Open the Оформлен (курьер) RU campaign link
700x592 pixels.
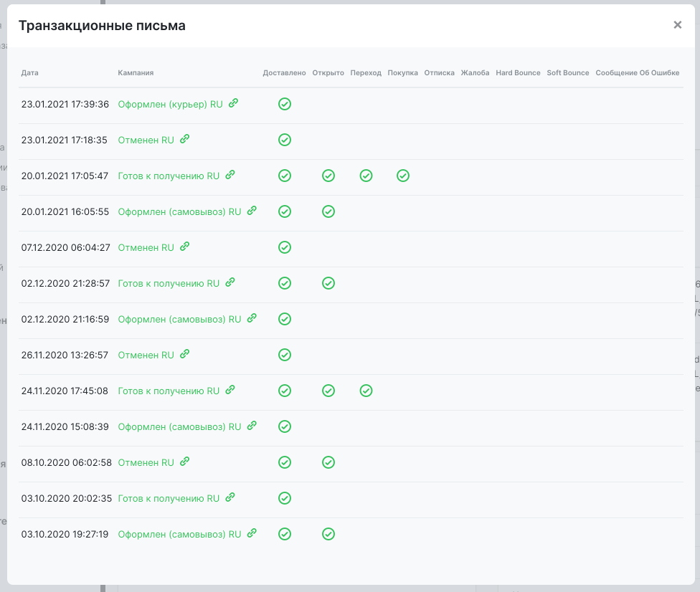click(x=170, y=104)
